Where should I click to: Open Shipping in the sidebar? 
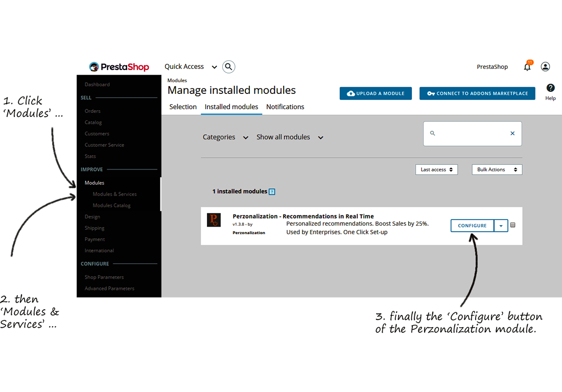[95, 228]
